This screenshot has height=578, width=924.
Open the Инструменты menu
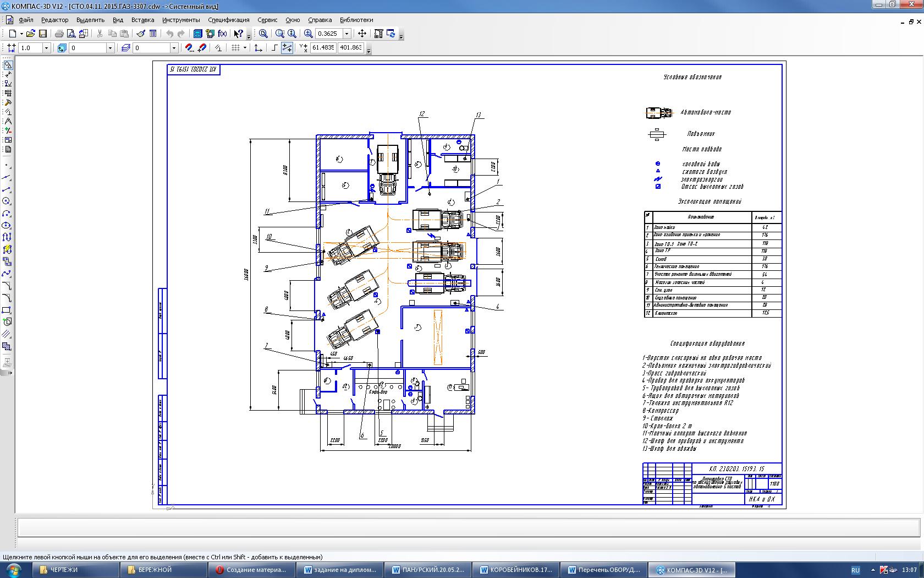tap(181, 20)
